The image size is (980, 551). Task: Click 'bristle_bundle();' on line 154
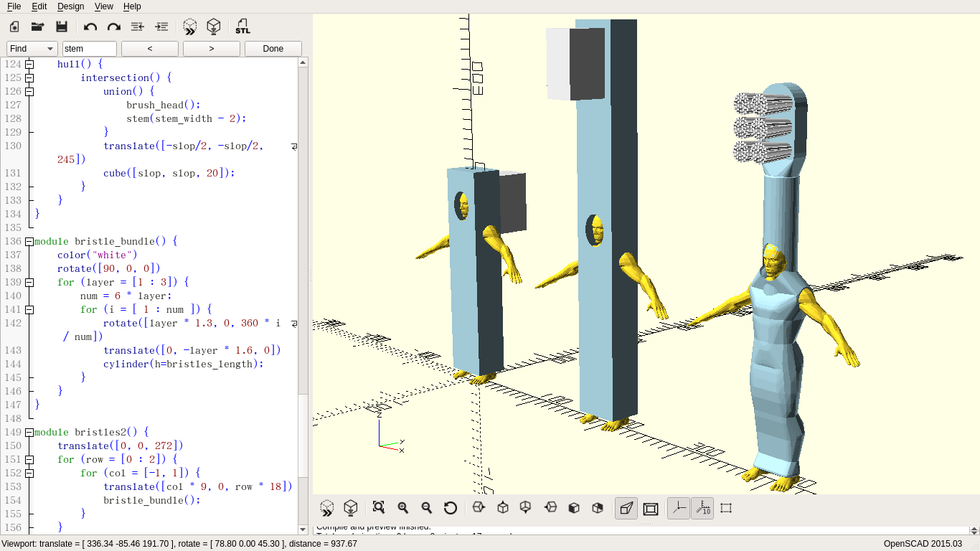coord(152,500)
